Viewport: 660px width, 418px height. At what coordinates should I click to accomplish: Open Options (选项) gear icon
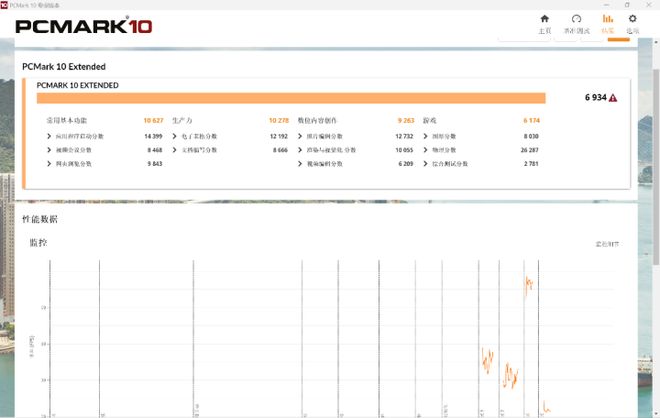632,23
